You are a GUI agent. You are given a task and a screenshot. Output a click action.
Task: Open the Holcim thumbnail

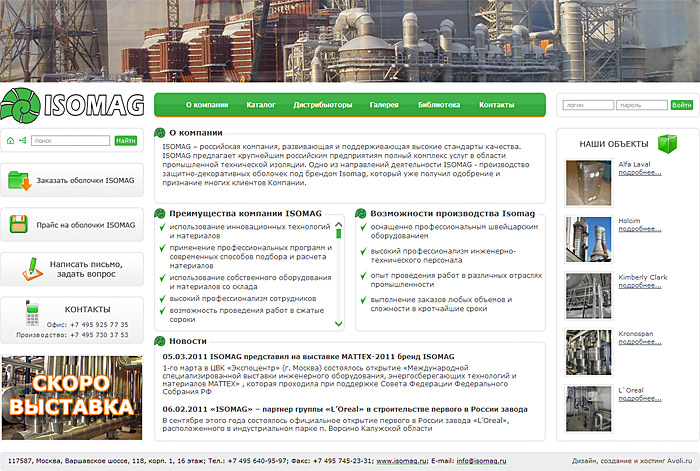click(x=589, y=239)
